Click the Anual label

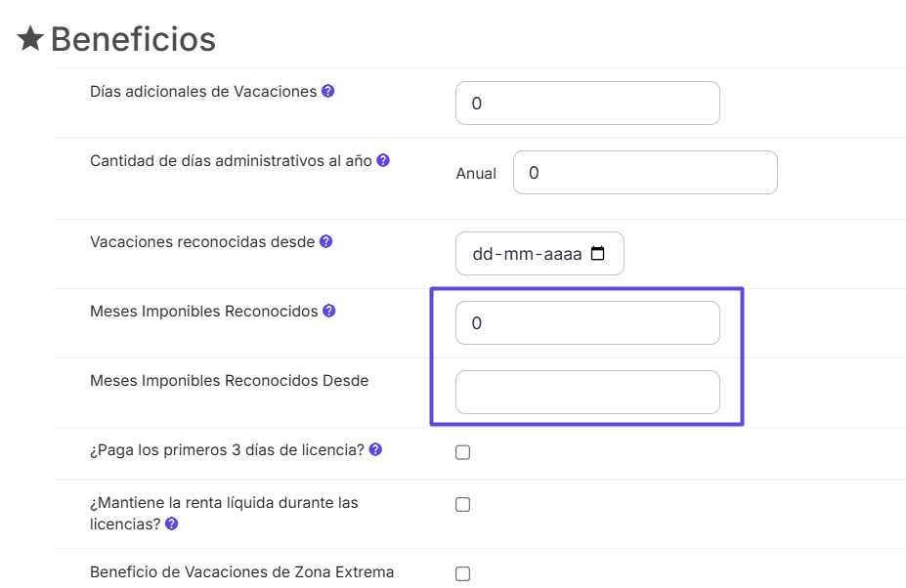point(476,174)
